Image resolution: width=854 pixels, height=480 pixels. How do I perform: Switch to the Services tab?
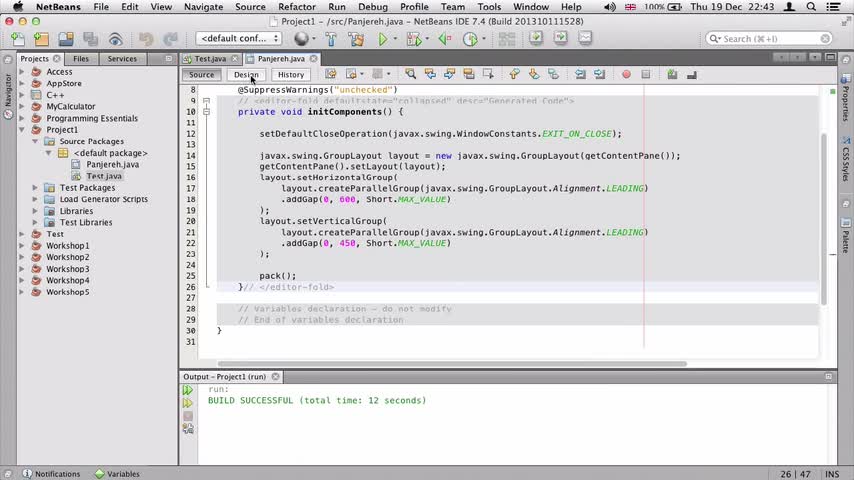[x=122, y=58]
